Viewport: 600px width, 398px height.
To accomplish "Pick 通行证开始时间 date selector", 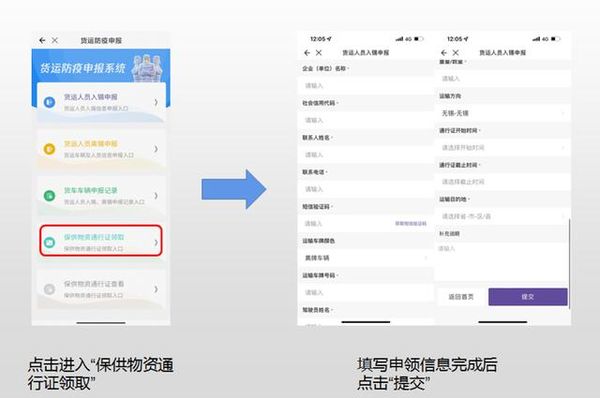I will tap(503, 148).
